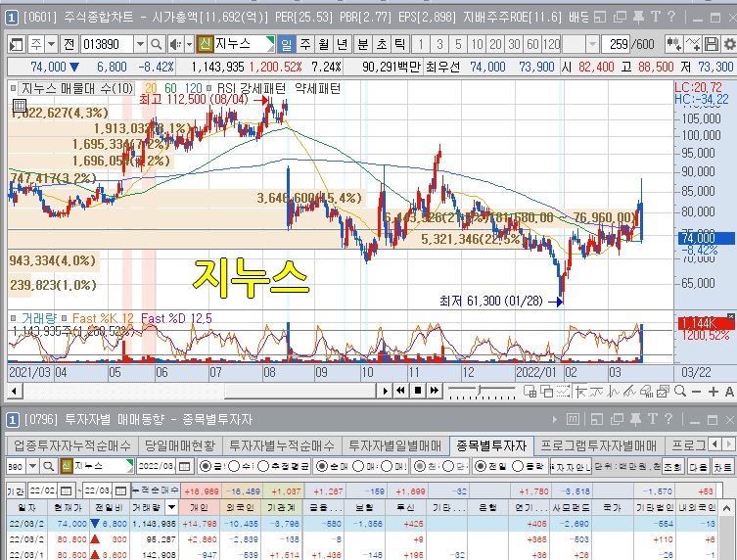Switch to 투자자별일별매매 tab

[x=394, y=444]
